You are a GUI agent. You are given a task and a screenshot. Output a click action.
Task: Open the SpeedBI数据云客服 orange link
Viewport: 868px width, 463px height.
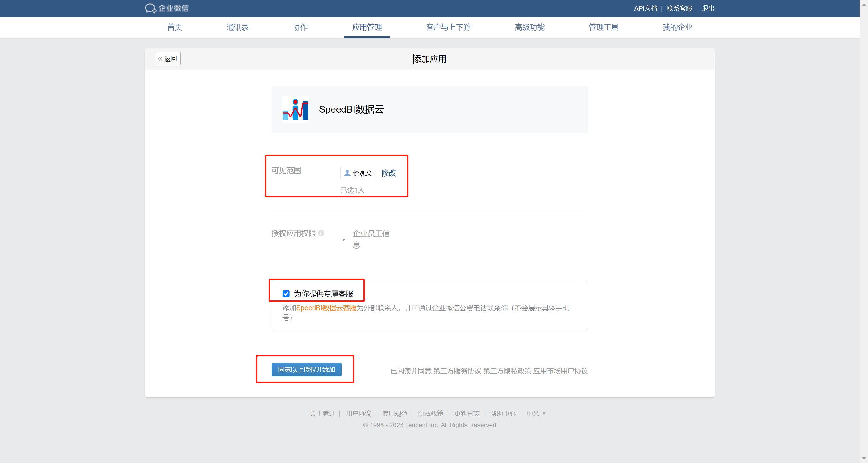coord(326,308)
